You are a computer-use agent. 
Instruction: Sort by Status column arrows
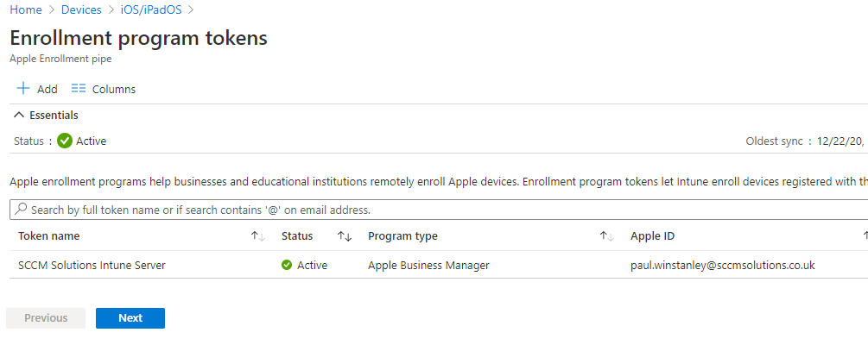coord(344,236)
